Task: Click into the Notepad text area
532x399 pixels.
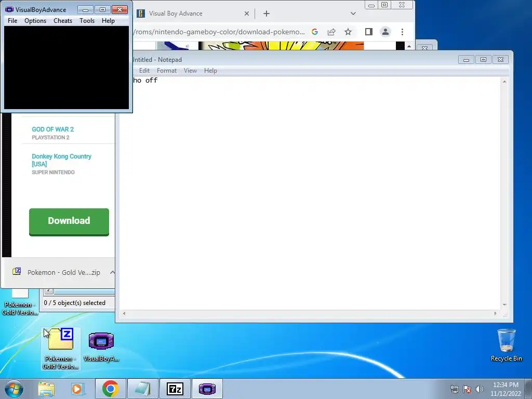Action: tap(311, 193)
